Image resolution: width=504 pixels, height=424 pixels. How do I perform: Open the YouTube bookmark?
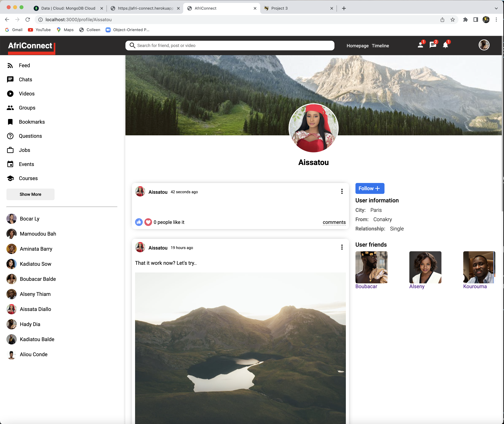point(39,30)
